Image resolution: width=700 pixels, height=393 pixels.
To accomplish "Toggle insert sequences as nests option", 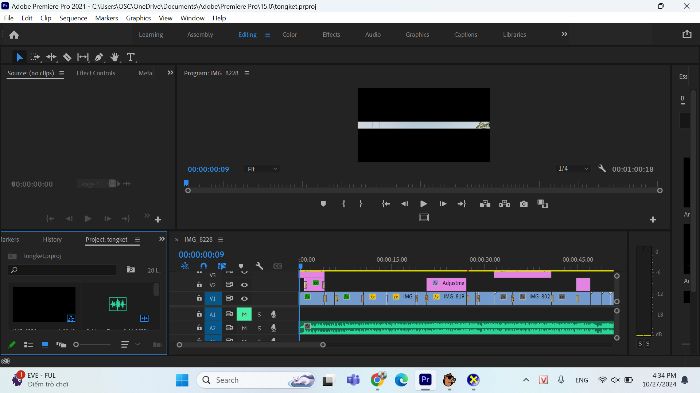I will tap(185, 266).
